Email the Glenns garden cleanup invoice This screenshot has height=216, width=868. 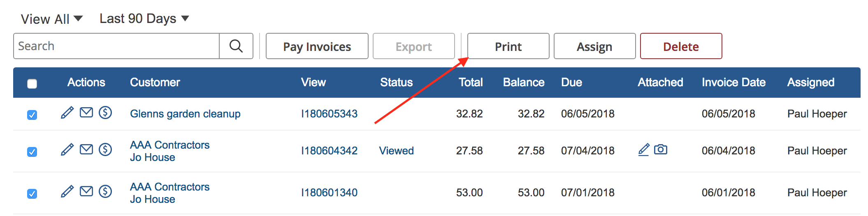coord(86,112)
